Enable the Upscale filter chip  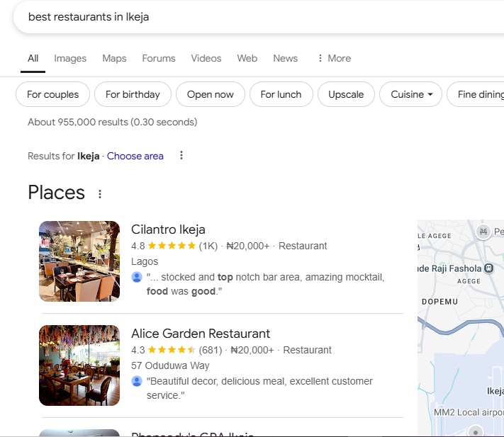pyautogui.click(x=346, y=94)
